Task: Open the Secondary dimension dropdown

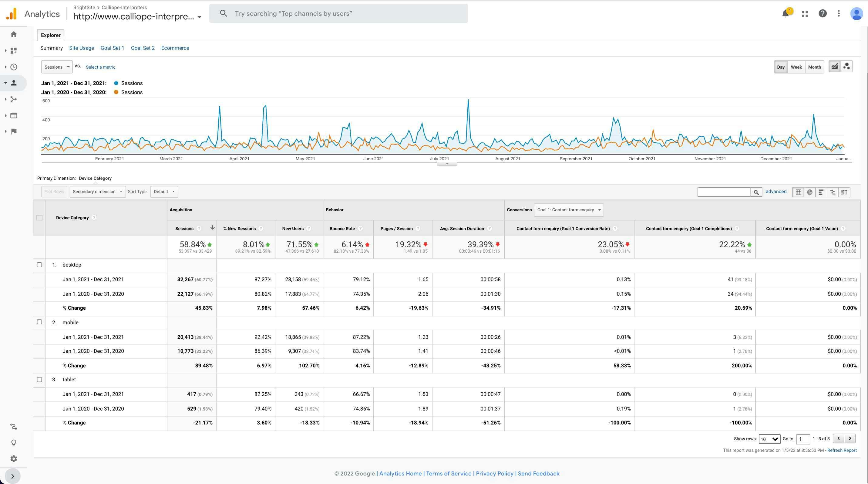Action: coord(98,192)
